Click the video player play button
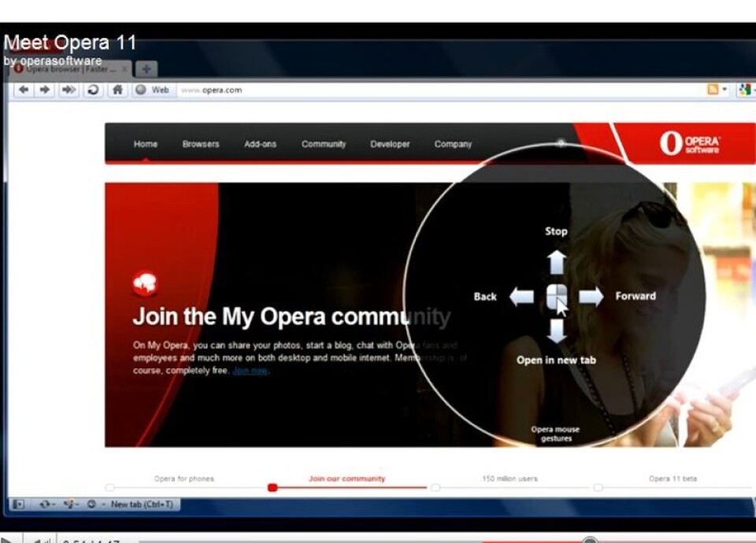Image resolution: width=756 pixels, height=543 pixels. [7, 539]
